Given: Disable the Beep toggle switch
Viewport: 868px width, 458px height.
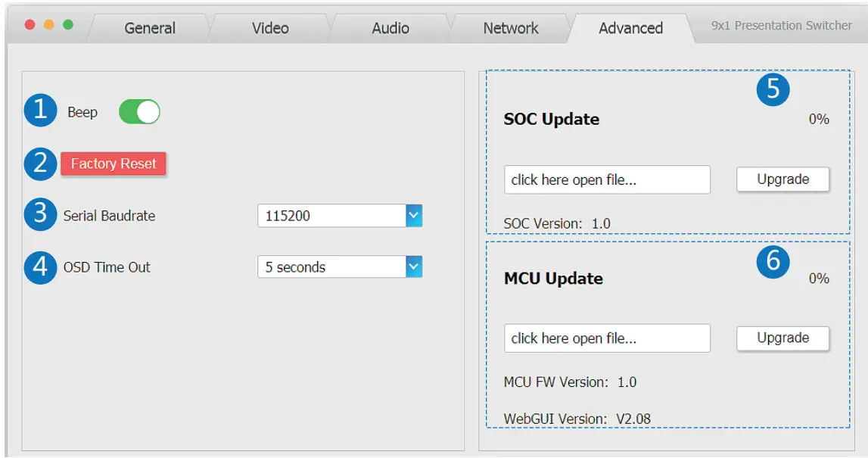Looking at the screenshot, I should pos(139,111).
